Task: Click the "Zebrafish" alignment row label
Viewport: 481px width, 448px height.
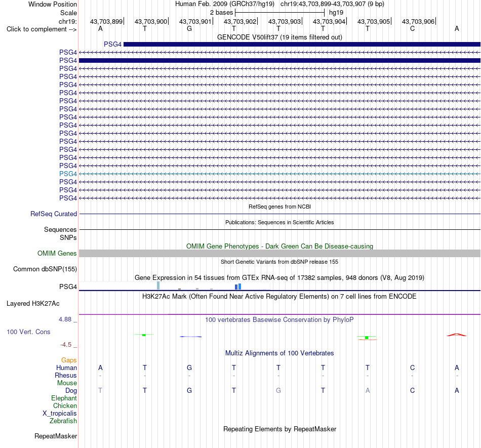Action: pyautogui.click(x=63, y=421)
